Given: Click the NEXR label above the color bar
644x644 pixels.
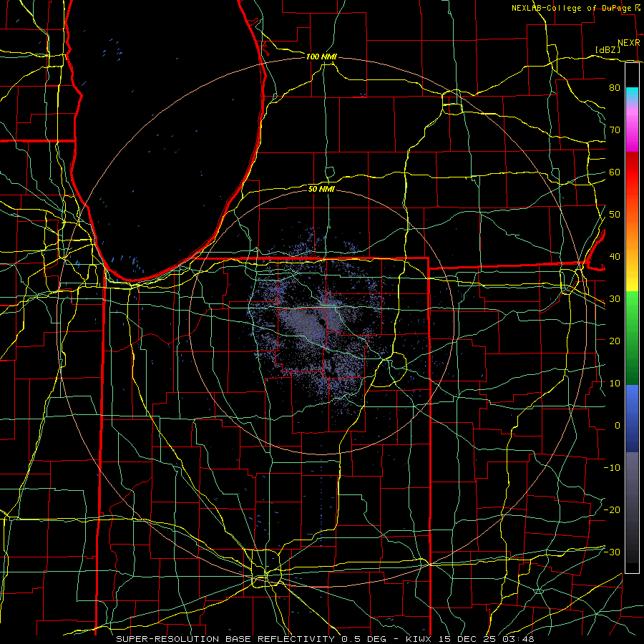Looking at the screenshot, I should (x=629, y=43).
